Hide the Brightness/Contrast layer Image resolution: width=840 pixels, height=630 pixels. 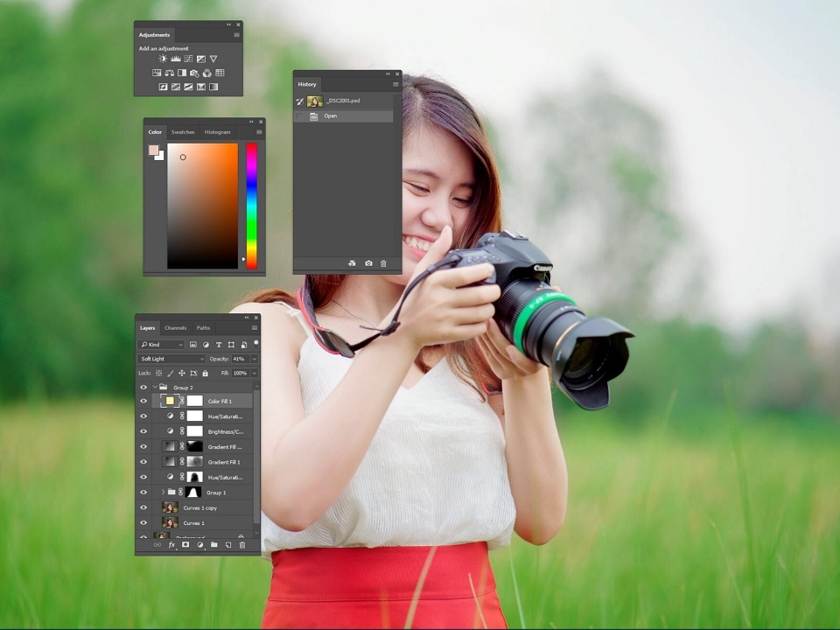[x=143, y=431]
